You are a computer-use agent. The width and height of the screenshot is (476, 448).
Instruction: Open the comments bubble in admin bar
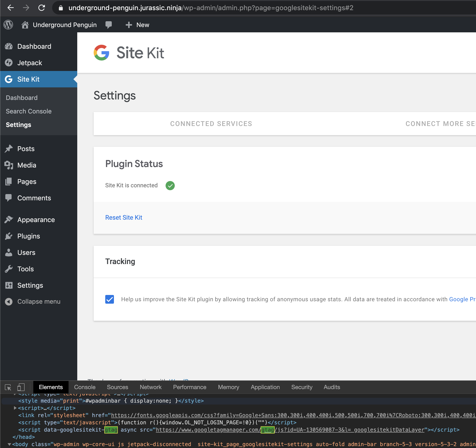(109, 25)
